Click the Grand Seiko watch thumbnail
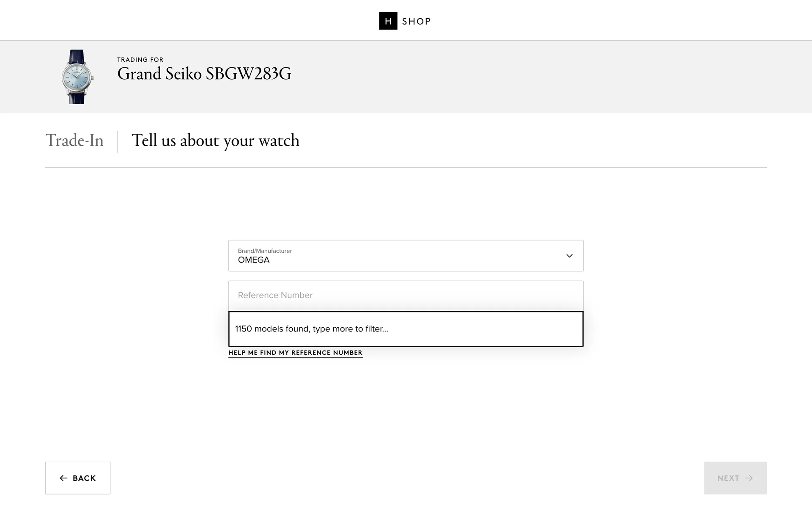Viewport: 812px width, 508px height. 77,77
